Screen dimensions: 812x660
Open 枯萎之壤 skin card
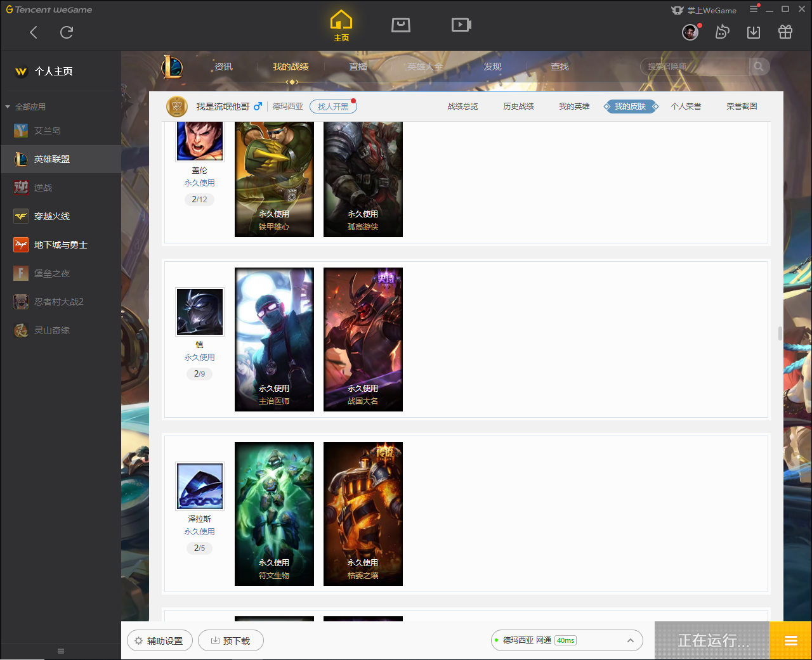tap(363, 514)
